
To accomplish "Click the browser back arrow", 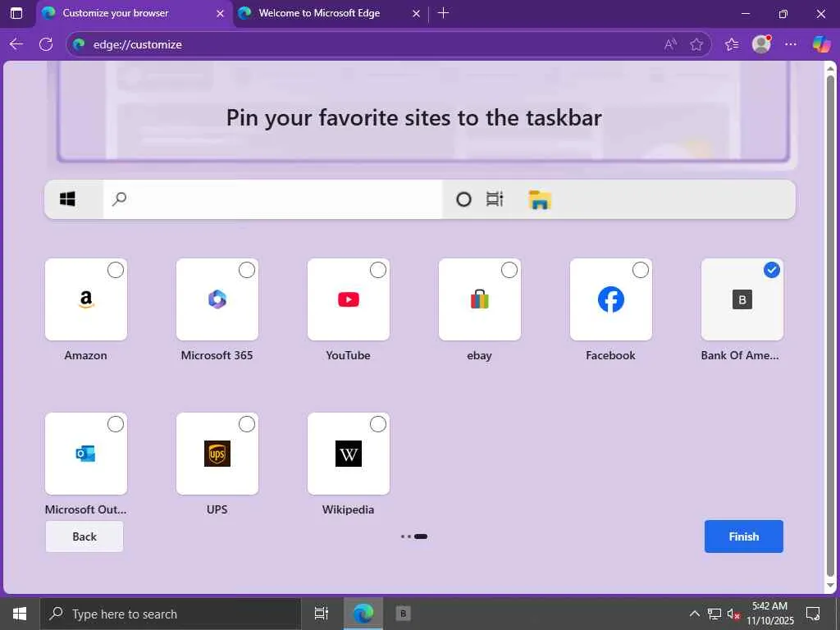I will pyautogui.click(x=16, y=44).
